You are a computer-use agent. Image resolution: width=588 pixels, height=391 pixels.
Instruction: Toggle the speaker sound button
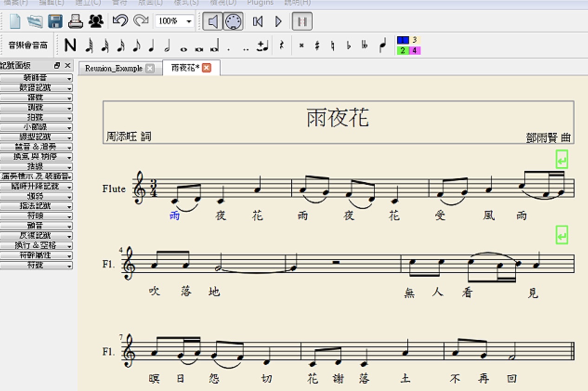[213, 21]
